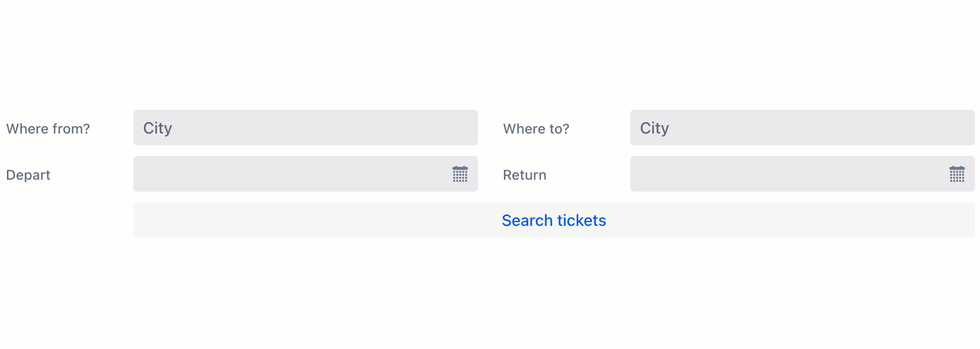Click the calendar icon beside the Return field
The height and width of the screenshot is (349, 980).
[957, 174]
